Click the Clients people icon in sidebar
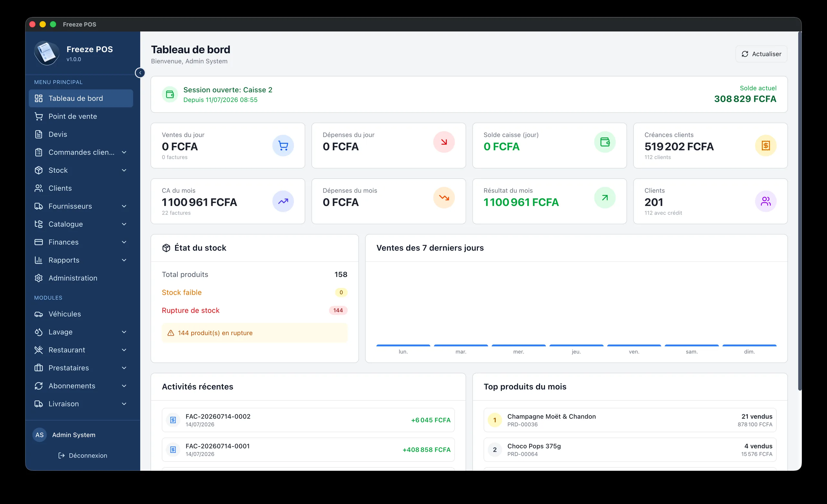The width and height of the screenshot is (827, 504). pyautogui.click(x=38, y=188)
